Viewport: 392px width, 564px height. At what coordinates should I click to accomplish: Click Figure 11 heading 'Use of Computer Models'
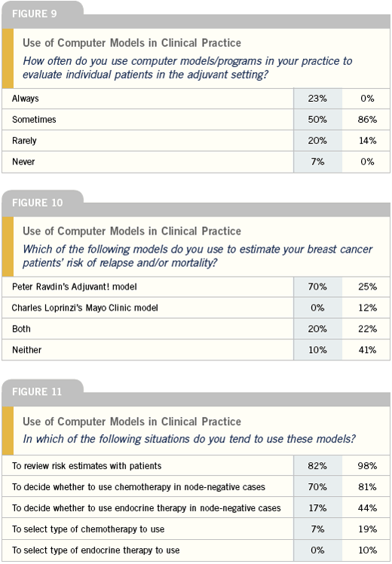coord(132,421)
